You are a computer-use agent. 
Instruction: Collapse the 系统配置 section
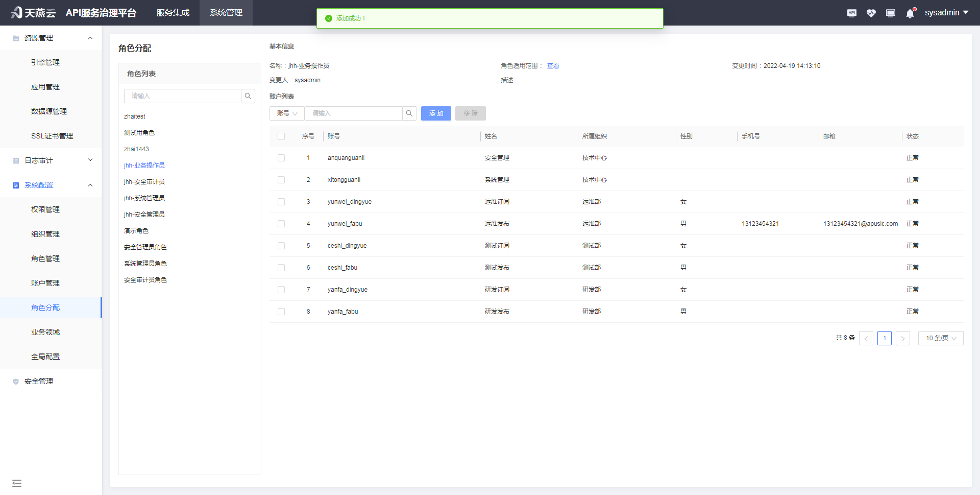(x=90, y=185)
